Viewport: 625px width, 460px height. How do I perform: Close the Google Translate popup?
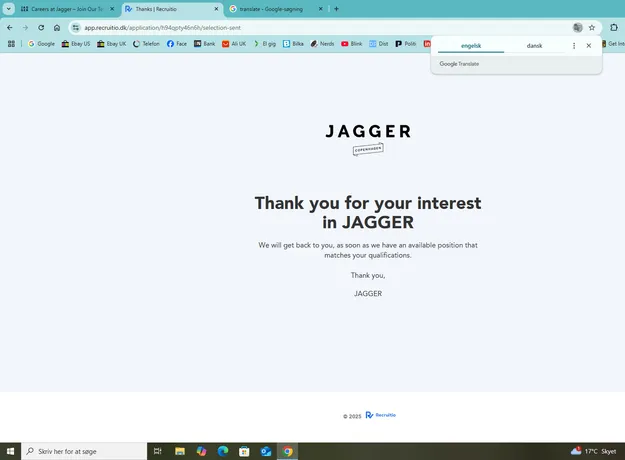(589, 46)
